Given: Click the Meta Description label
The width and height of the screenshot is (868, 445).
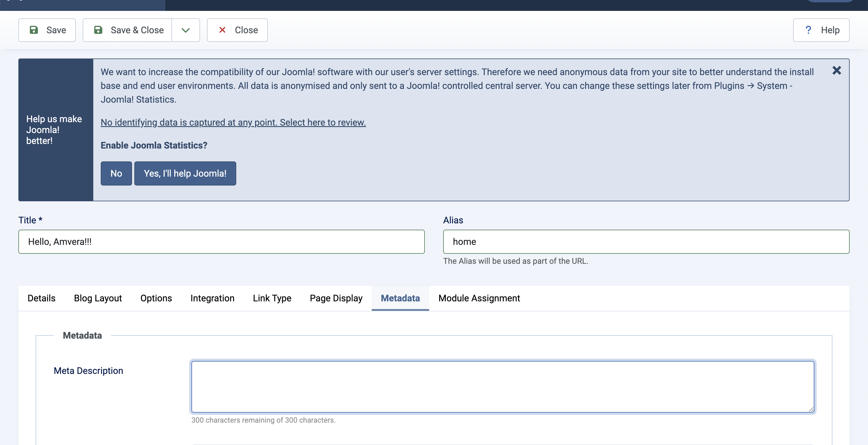Looking at the screenshot, I should point(88,371).
